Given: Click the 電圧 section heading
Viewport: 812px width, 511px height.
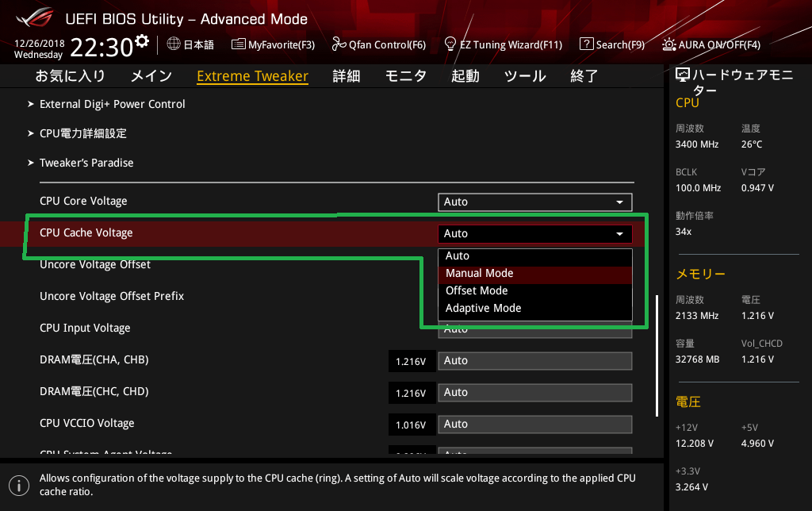Looking at the screenshot, I should click(688, 401).
